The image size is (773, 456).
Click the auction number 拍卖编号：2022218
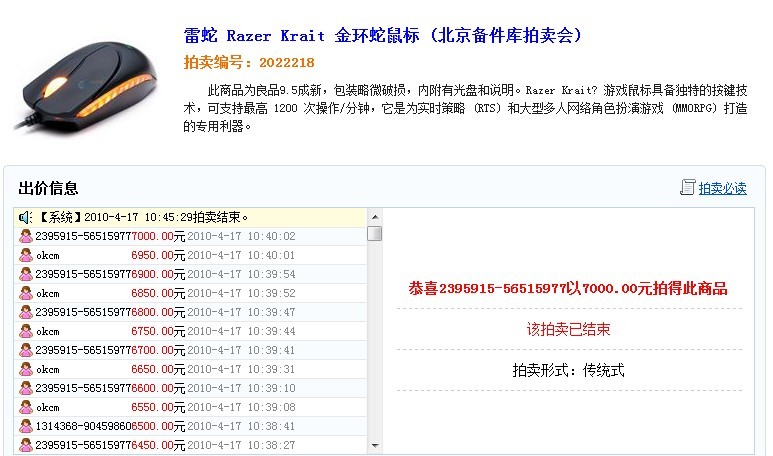coord(249,62)
